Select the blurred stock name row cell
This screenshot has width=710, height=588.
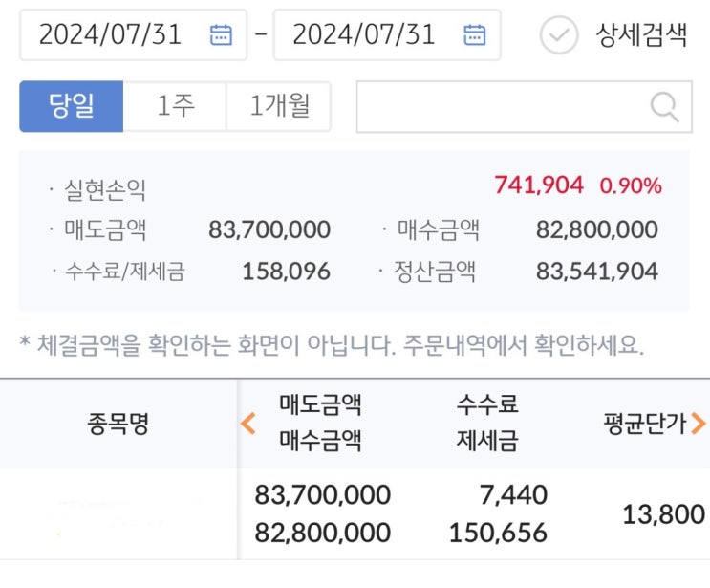tap(118, 513)
